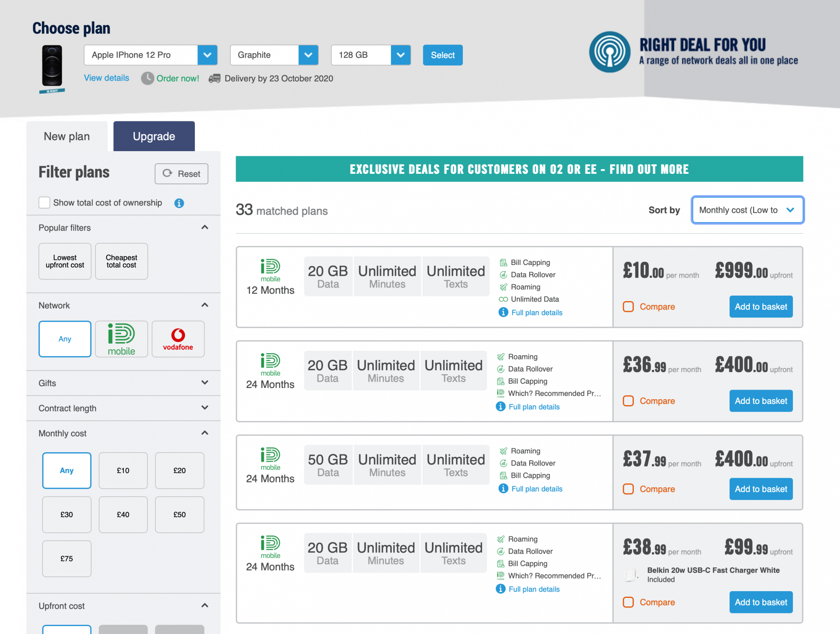This screenshot has height=634, width=840.
Task: Reset all plan filters
Action: coord(181,174)
